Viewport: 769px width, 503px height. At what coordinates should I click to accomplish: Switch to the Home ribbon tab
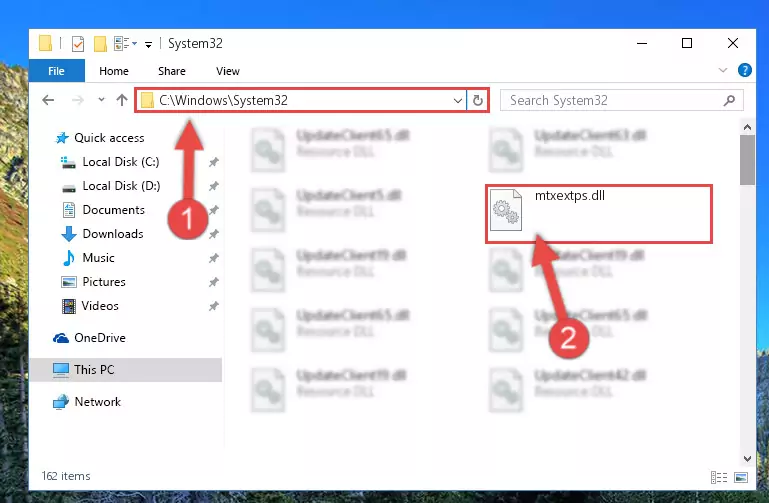114,71
